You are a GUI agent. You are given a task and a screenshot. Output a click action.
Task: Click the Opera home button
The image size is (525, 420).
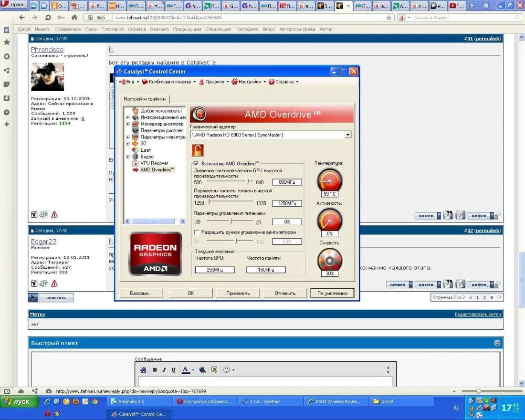[74, 18]
